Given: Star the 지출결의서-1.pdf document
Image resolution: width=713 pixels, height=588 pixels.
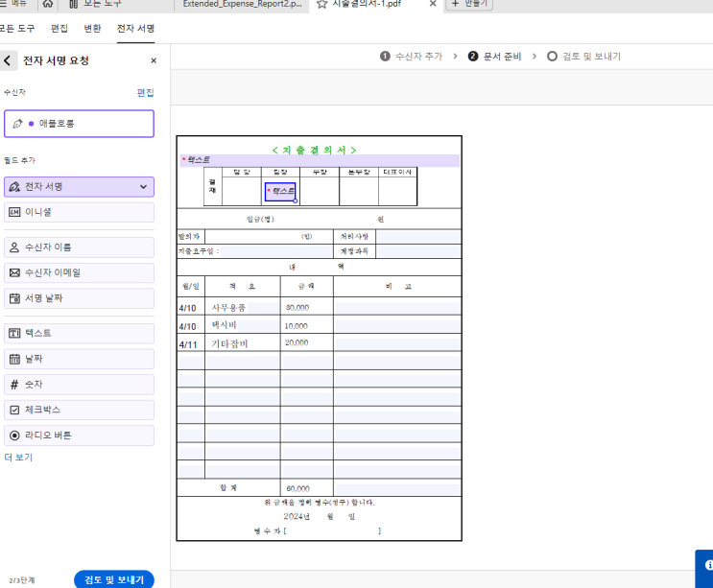Looking at the screenshot, I should pyautogui.click(x=321, y=4).
